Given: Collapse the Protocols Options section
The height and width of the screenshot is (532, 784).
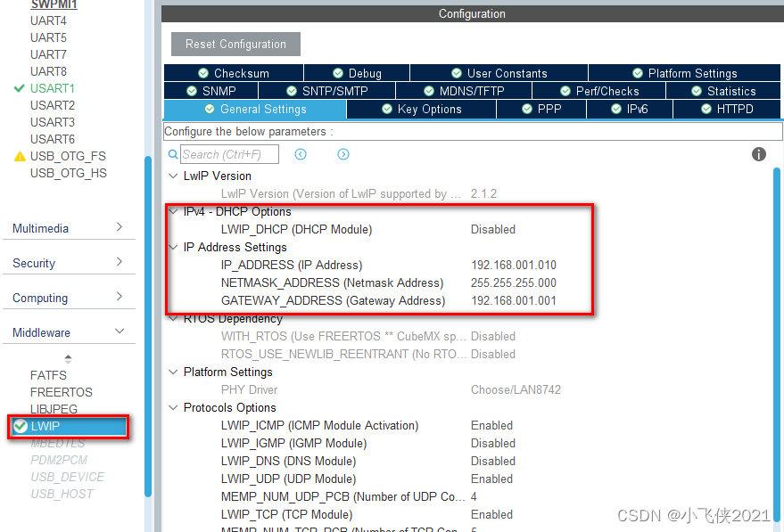Looking at the screenshot, I should [x=173, y=407].
